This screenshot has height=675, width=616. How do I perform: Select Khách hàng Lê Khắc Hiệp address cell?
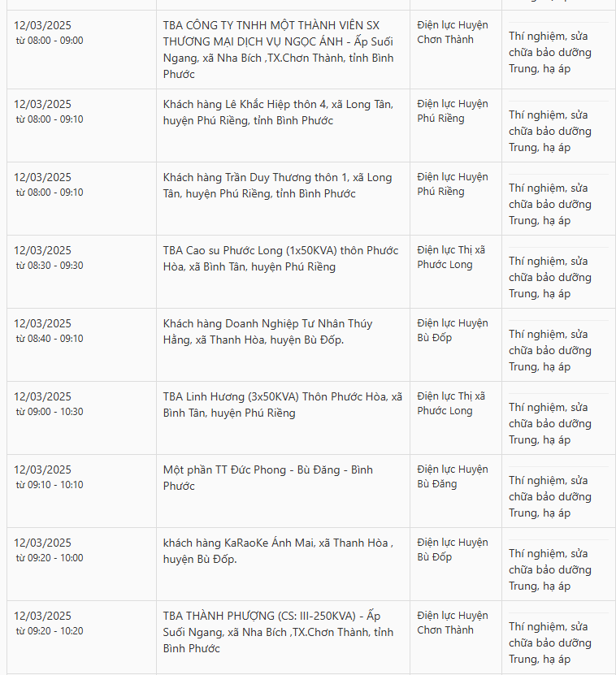(278, 112)
